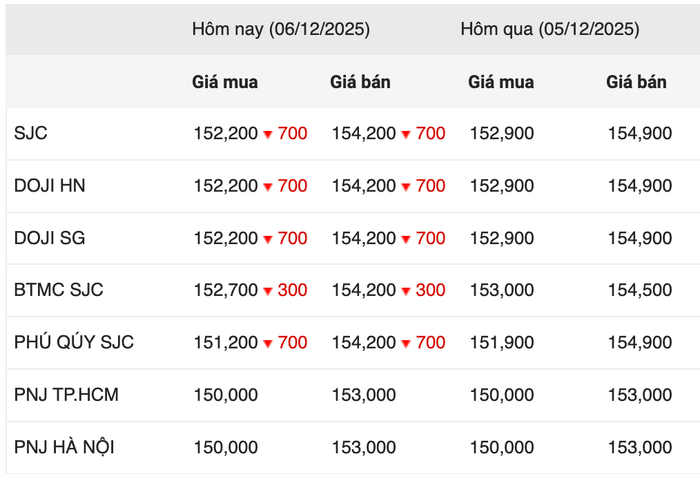Image resolution: width=700 pixels, height=480 pixels.
Task: Select the SJC row label
Action: click(x=31, y=133)
